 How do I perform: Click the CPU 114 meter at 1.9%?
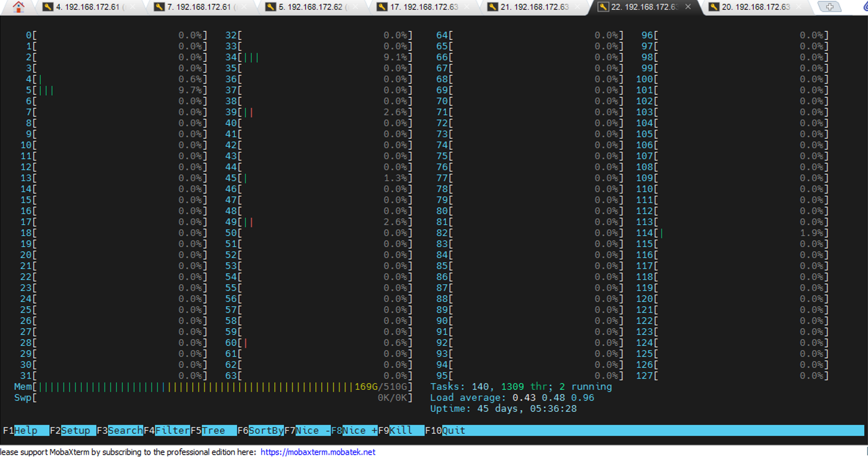pos(733,233)
